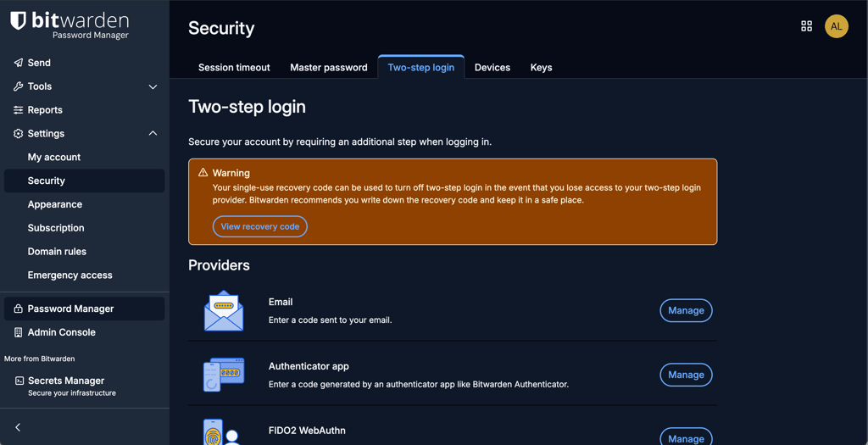Click the FIDO2 WebAuthn provider title
This screenshot has height=445, width=868.
(x=307, y=430)
